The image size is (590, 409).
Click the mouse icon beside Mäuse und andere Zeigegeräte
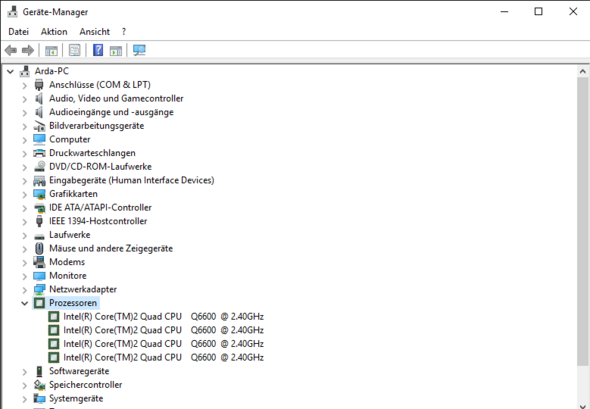39,248
